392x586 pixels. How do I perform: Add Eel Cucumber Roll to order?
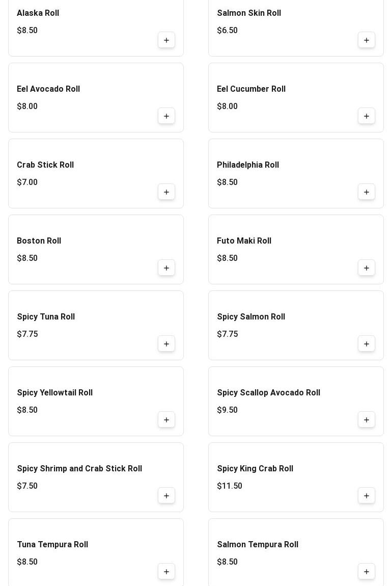point(367,116)
